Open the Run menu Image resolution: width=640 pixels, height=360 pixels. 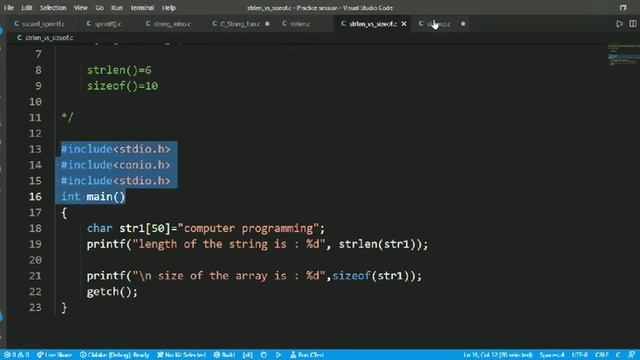(x=117, y=8)
